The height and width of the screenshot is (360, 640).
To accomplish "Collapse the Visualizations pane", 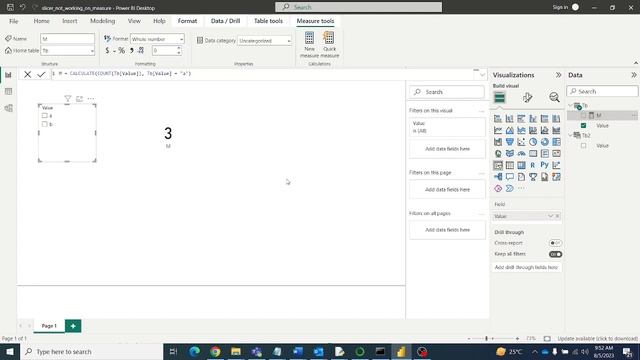I will 558,75.
